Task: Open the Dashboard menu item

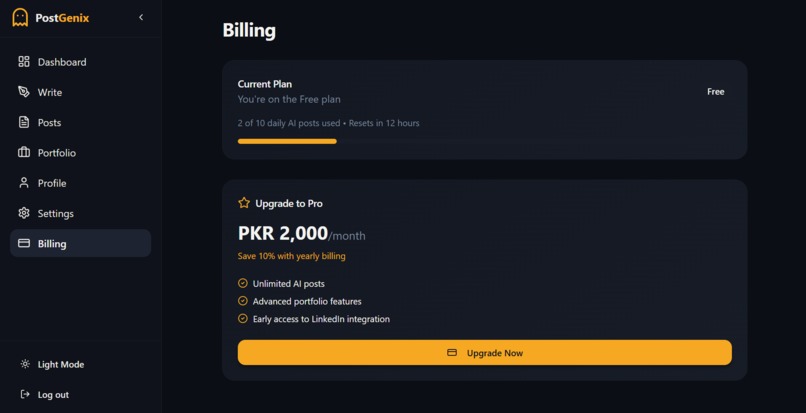Action: coord(62,62)
